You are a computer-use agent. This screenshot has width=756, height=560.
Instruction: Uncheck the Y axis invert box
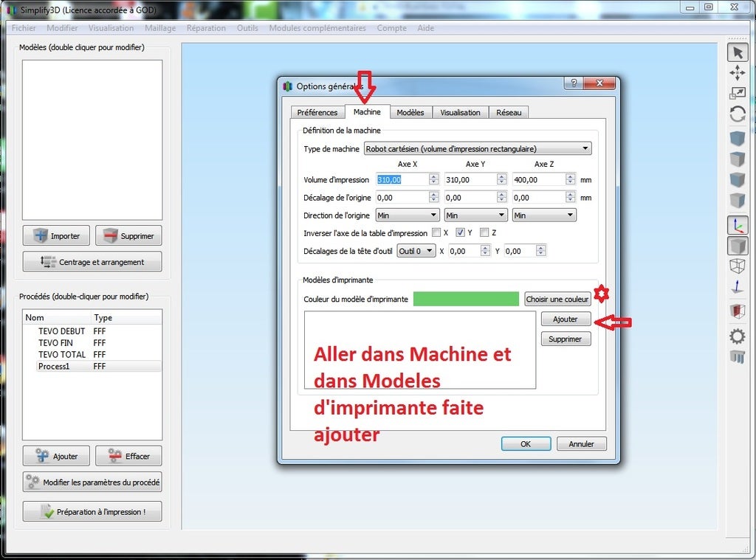tap(461, 232)
